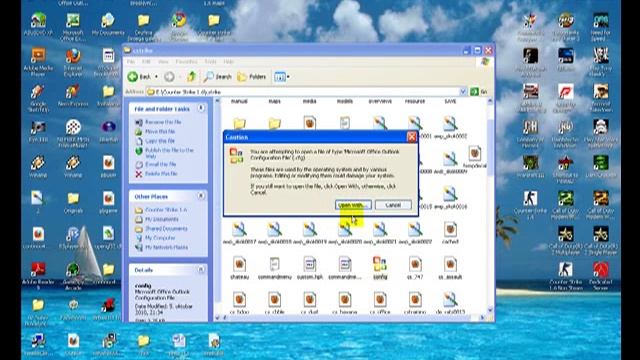Open Shared Documents in Other Places
This screenshot has height=360, width=640.
click(166, 229)
